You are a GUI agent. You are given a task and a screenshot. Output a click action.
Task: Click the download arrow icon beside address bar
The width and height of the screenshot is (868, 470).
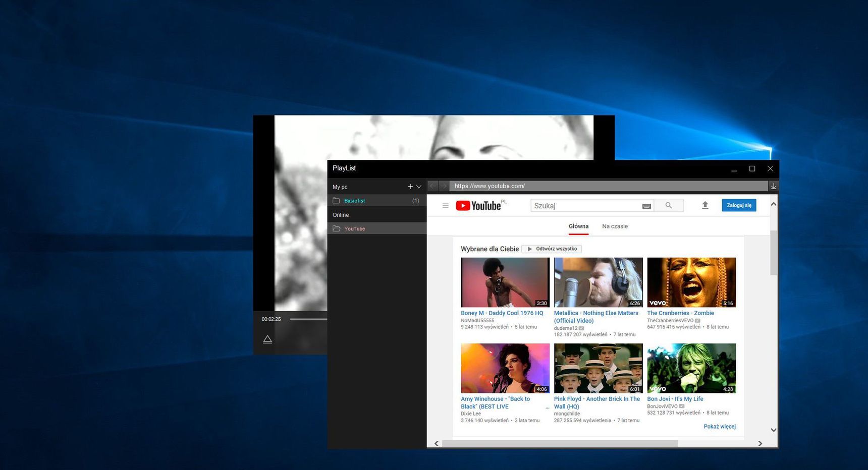(774, 186)
